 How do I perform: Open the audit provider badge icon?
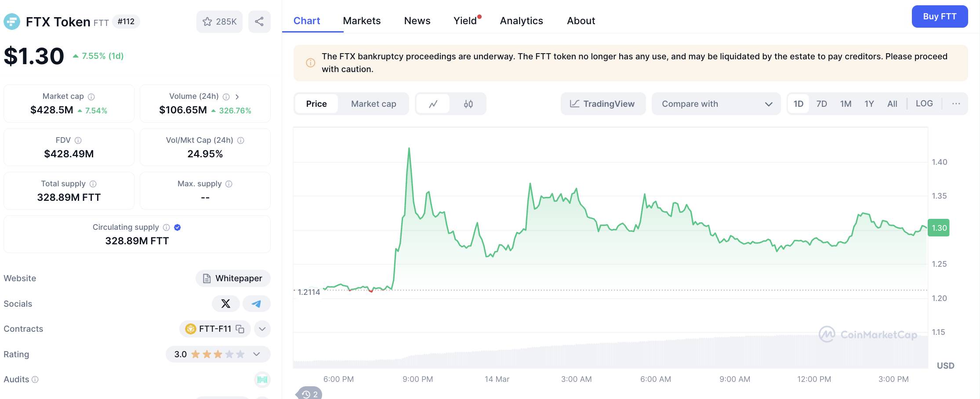pos(262,380)
